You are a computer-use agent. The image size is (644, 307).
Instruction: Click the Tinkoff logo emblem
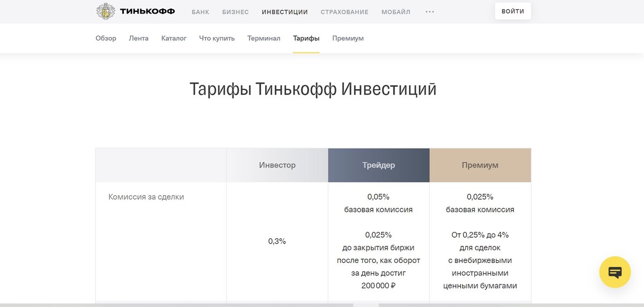pos(106,11)
